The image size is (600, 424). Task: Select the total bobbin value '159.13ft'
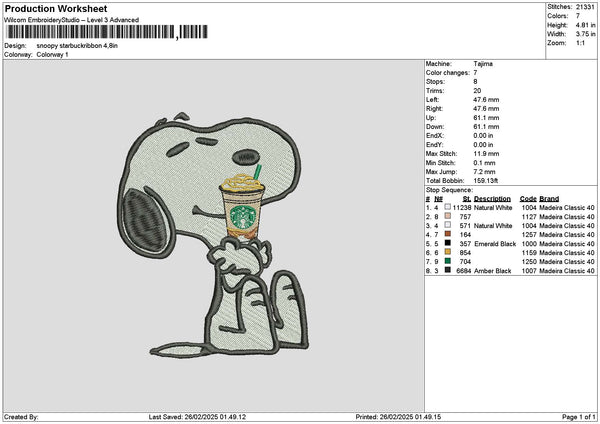click(x=486, y=181)
